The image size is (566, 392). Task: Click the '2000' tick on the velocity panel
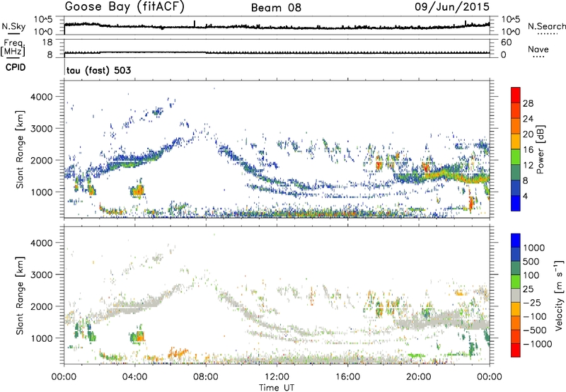tap(42, 306)
